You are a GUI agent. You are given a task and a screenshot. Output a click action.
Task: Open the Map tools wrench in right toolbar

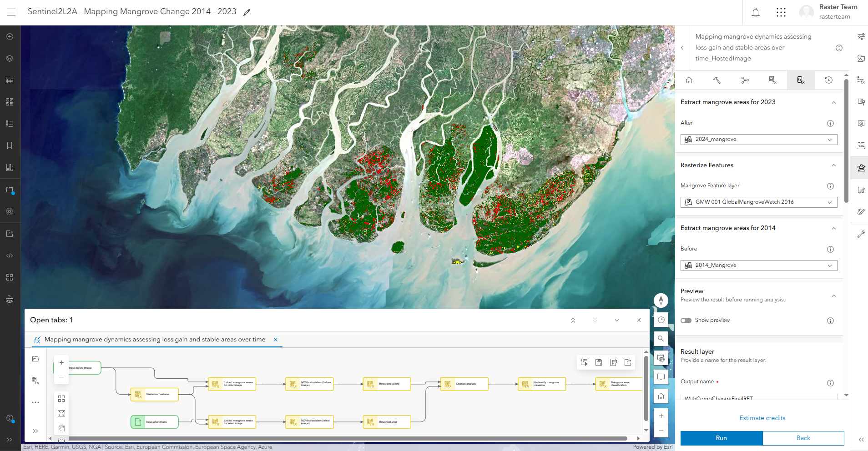pos(861,234)
